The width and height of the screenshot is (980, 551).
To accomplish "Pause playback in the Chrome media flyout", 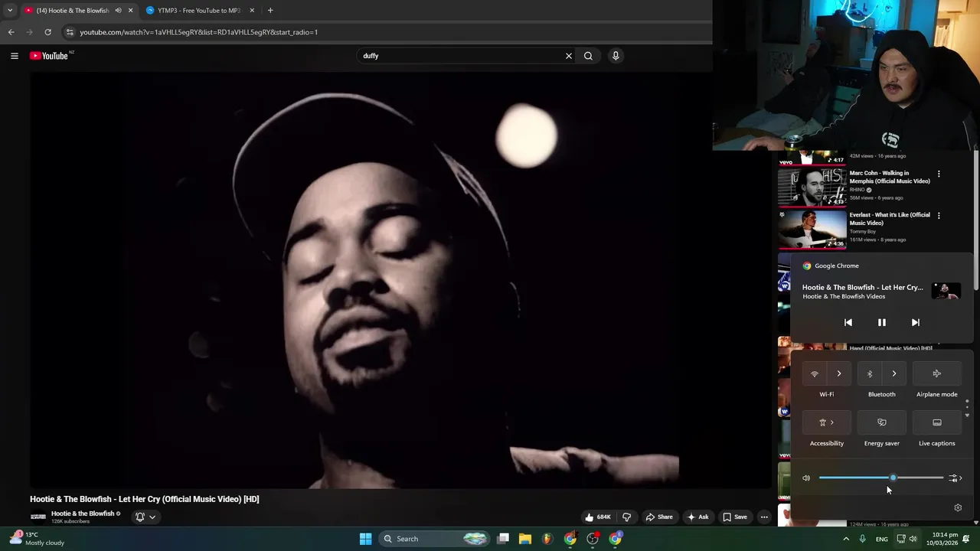I will (x=882, y=323).
